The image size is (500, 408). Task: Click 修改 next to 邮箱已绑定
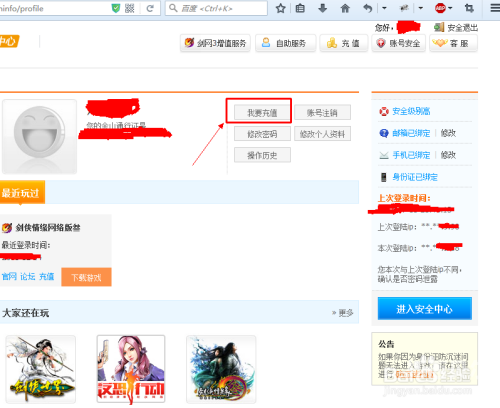click(x=448, y=133)
